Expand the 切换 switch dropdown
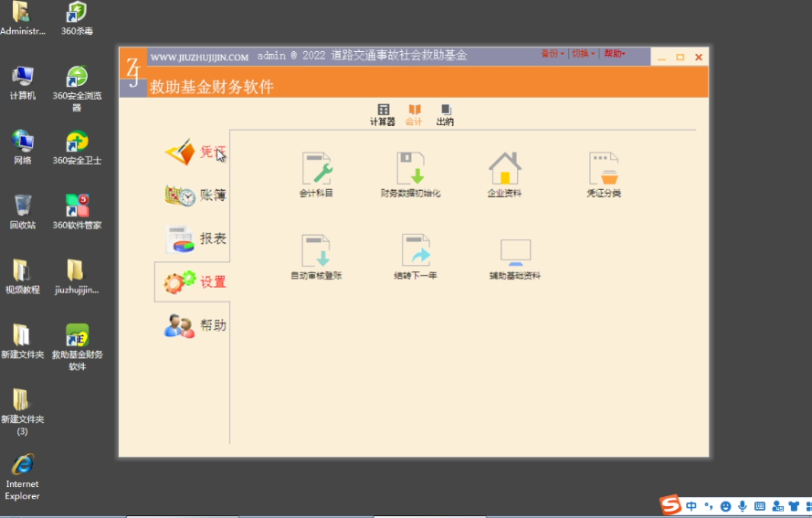This screenshot has width=812, height=518. pyautogui.click(x=583, y=54)
